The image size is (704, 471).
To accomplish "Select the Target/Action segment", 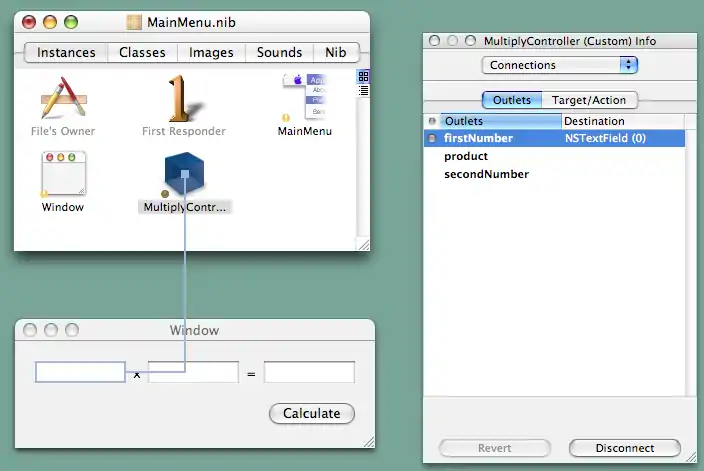I will coord(590,100).
